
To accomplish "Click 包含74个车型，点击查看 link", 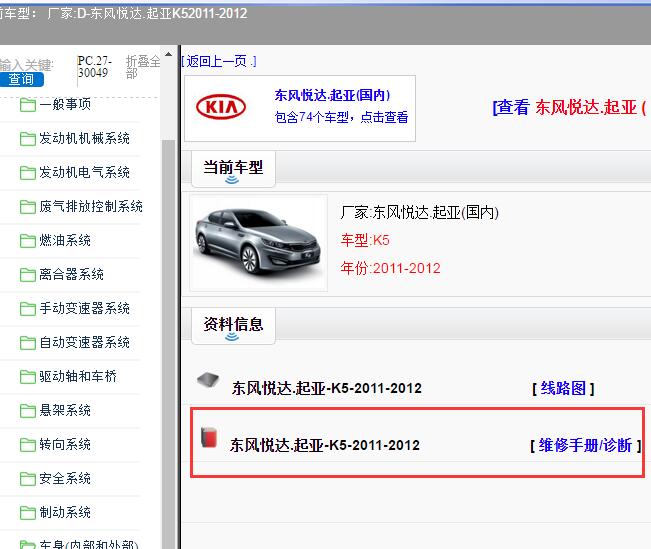I will (341, 118).
